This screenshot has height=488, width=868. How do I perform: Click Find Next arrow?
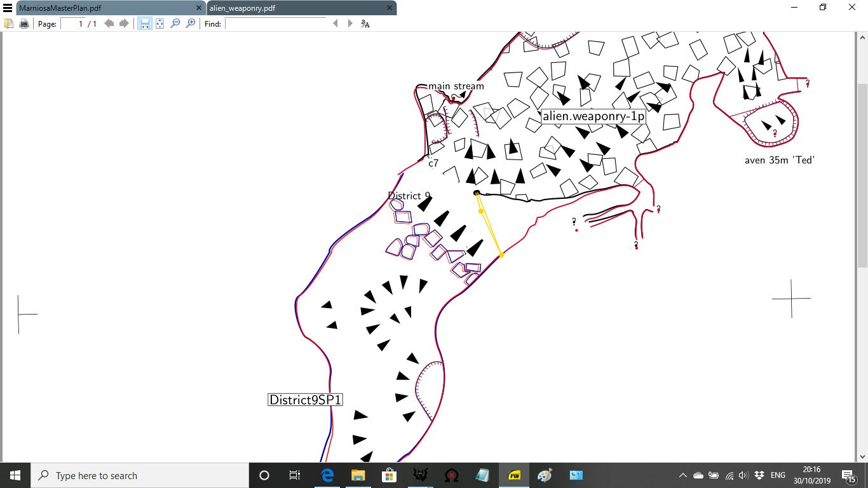(350, 24)
